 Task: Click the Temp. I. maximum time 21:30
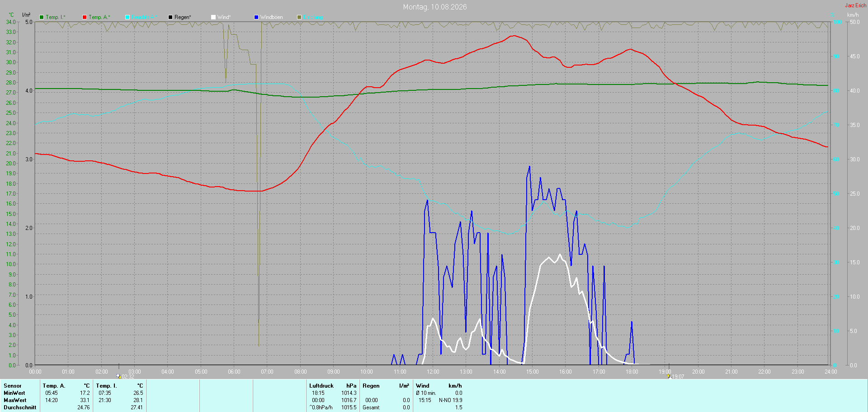point(105,400)
